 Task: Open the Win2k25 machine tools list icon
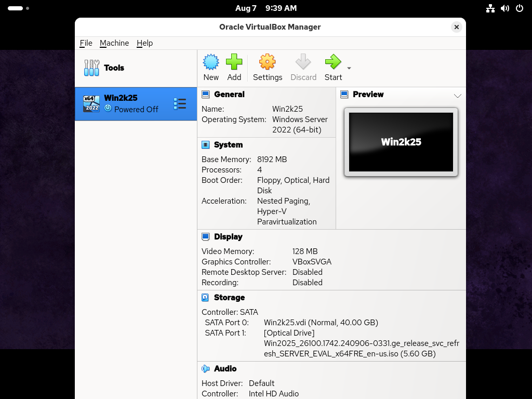tap(180, 104)
